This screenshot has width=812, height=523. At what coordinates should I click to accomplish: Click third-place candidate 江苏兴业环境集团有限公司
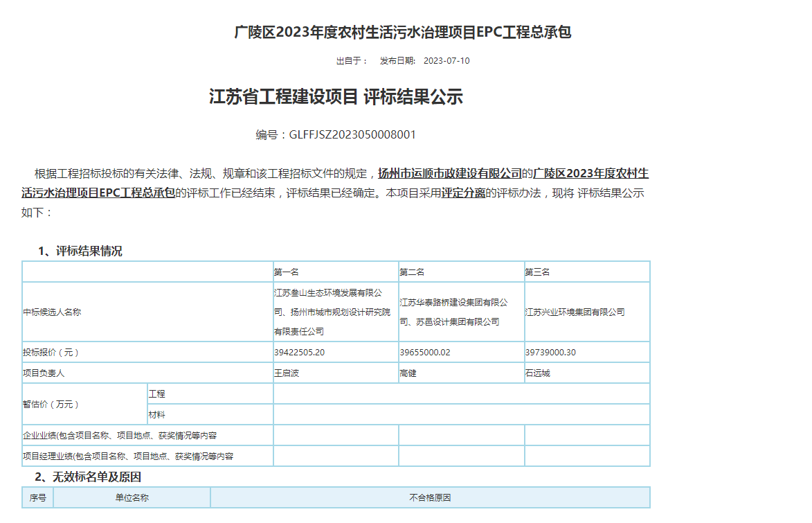[575, 312]
